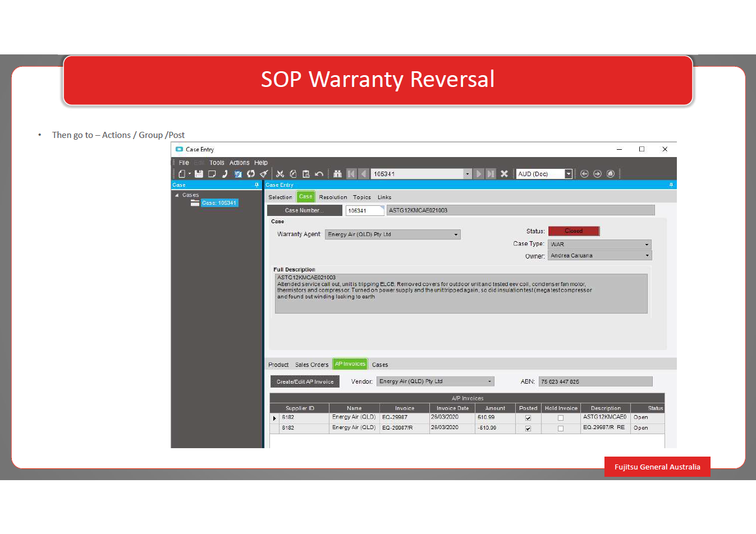
Task: Click the Save floppy disk icon
Action: coord(199,174)
